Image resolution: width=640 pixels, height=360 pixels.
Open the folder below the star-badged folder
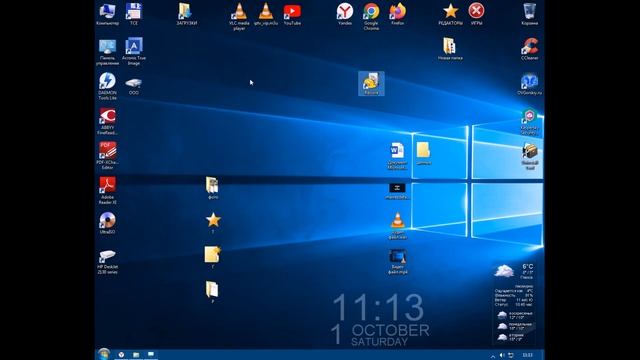click(x=212, y=292)
